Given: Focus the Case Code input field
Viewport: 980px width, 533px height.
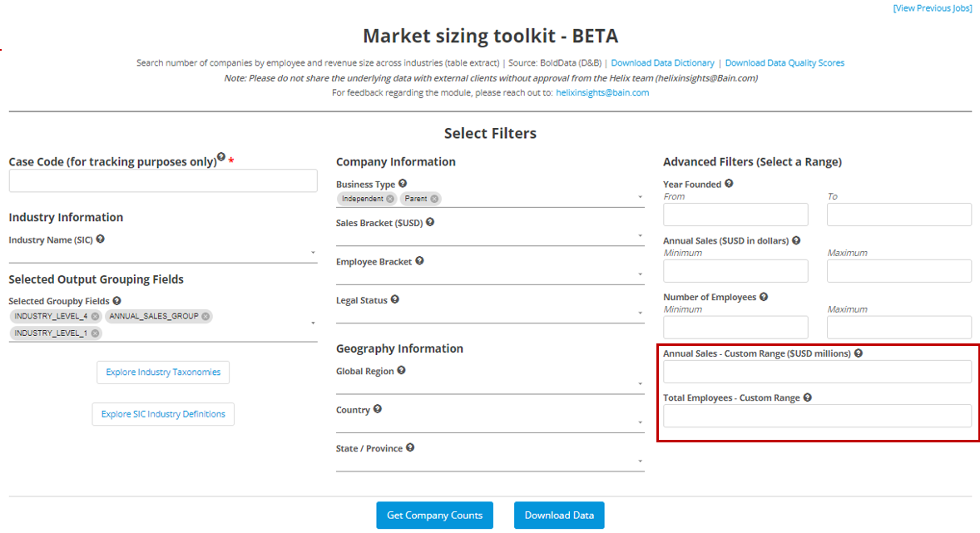Looking at the screenshot, I should point(163,181).
